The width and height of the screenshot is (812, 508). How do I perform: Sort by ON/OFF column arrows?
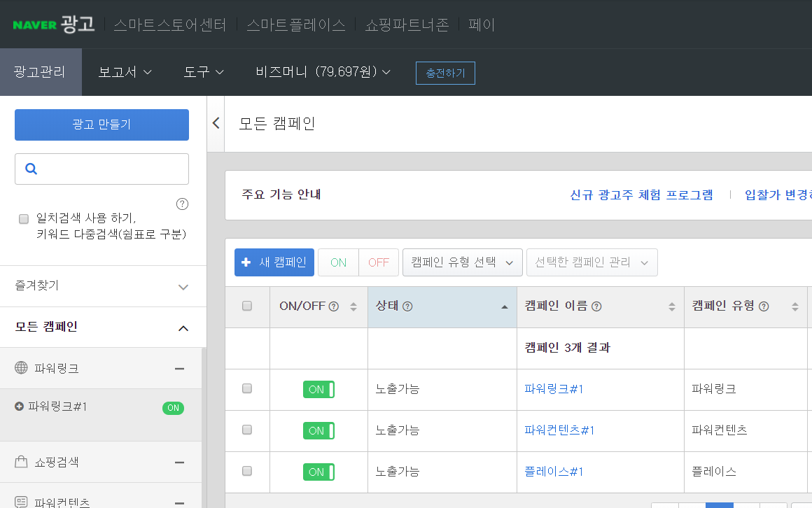[353, 306]
